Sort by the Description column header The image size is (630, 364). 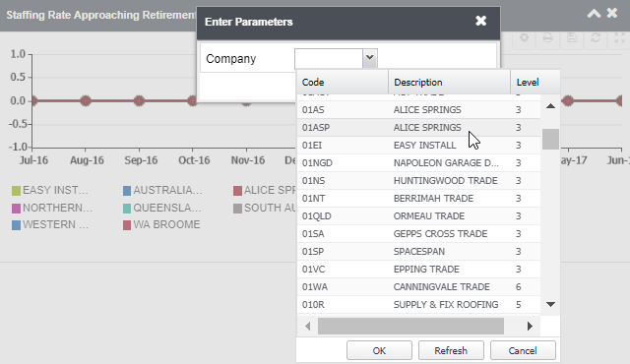pos(449,82)
